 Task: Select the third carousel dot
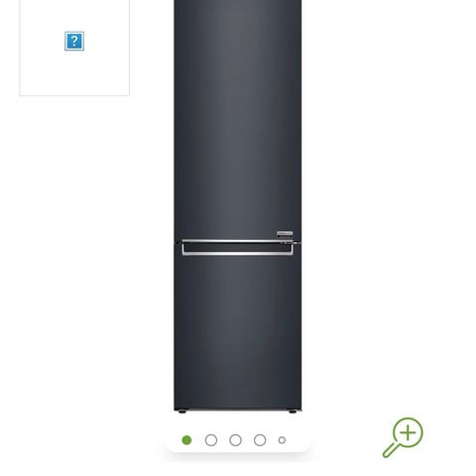pos(235,440)
